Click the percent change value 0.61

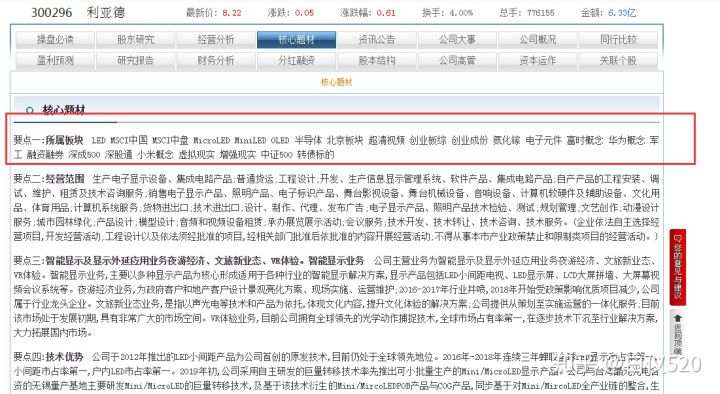(x=386, y=13)
